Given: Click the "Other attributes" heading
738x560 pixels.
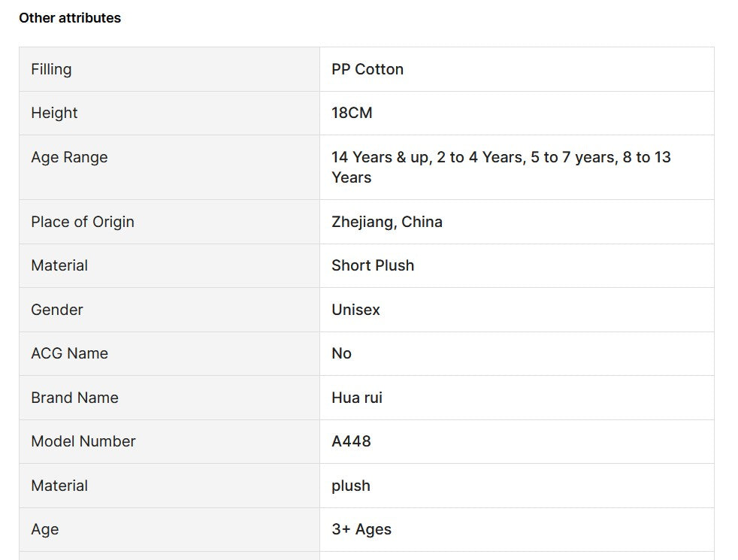Looking at the screenshot, I should [x=70, y=18].
